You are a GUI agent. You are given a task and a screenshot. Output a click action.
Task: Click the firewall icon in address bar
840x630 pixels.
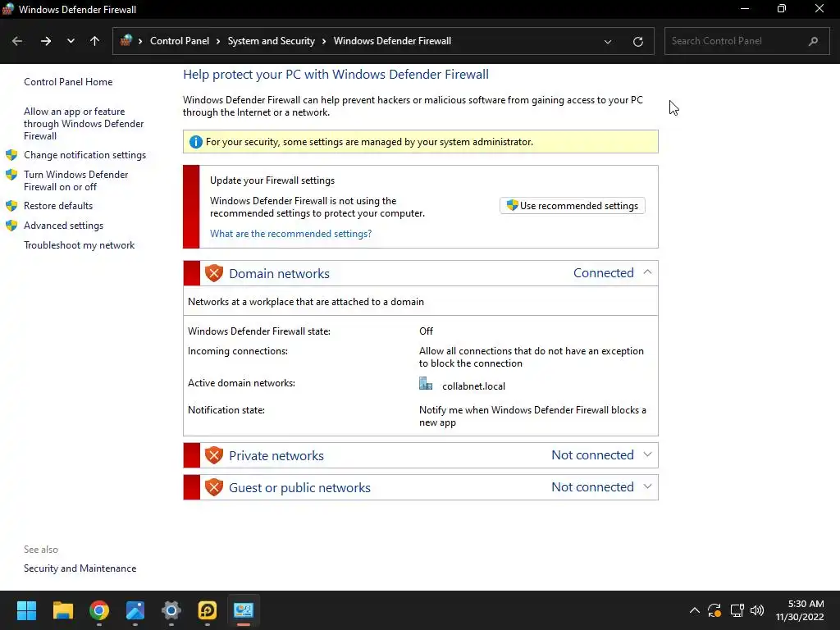[126, 41]
